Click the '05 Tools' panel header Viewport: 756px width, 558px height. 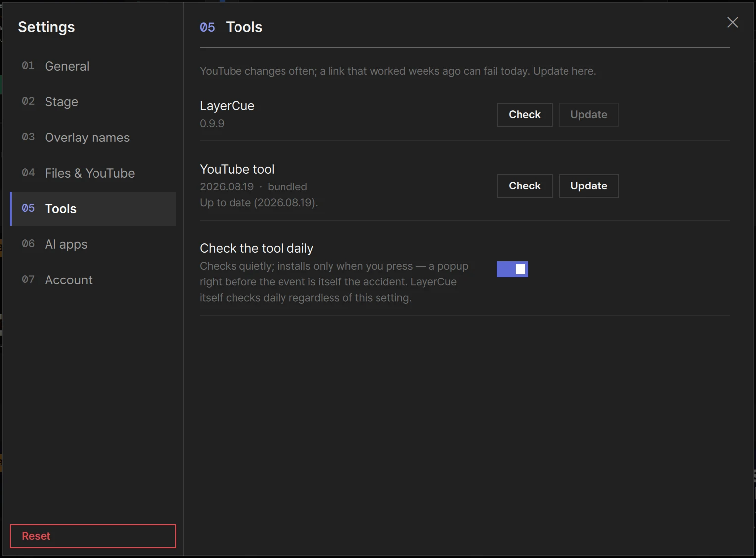[231, 27]
